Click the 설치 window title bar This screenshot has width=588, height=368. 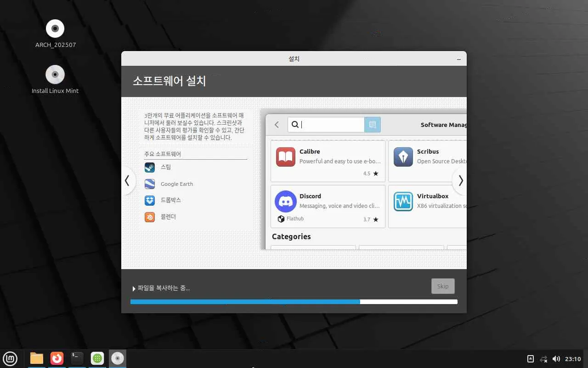294,59
